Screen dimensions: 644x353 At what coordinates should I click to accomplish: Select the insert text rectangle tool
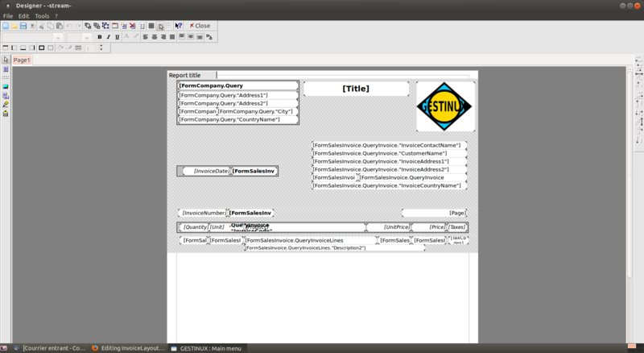pos(6,69)
